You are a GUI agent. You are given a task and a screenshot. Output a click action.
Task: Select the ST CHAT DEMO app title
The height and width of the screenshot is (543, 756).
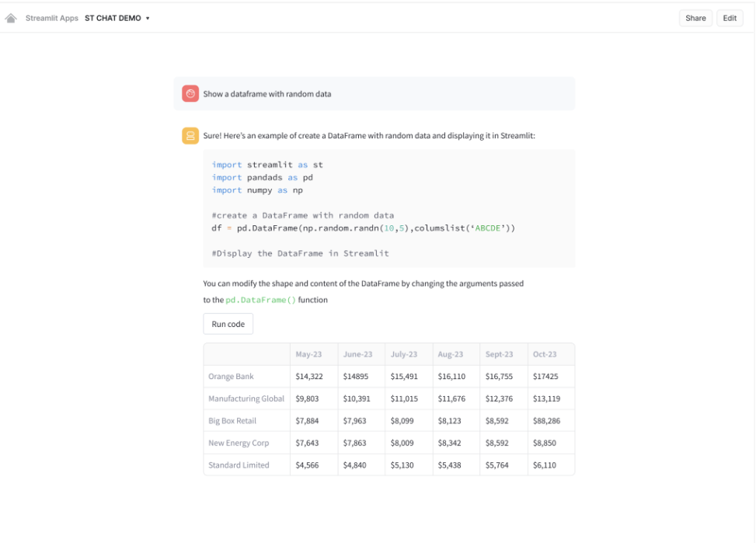(x=113, y=19)
